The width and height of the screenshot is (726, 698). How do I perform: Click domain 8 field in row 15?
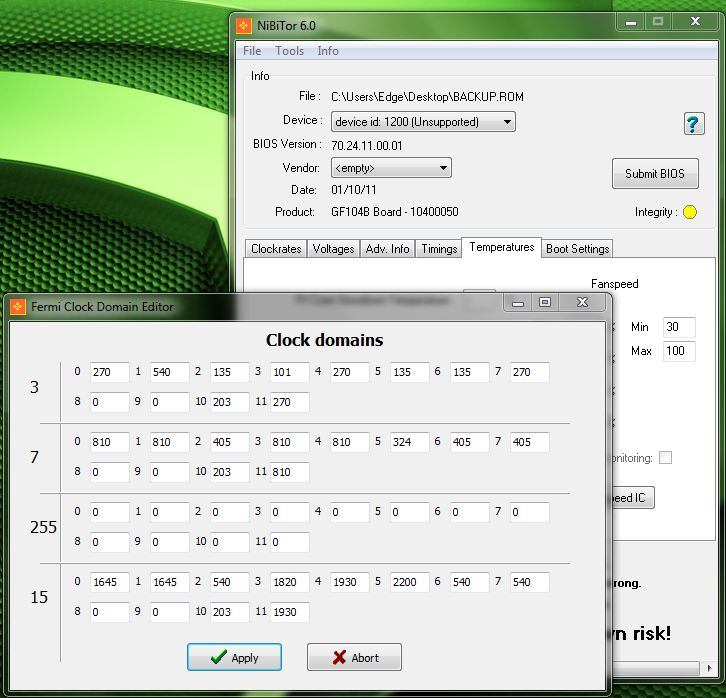point(110,611)
